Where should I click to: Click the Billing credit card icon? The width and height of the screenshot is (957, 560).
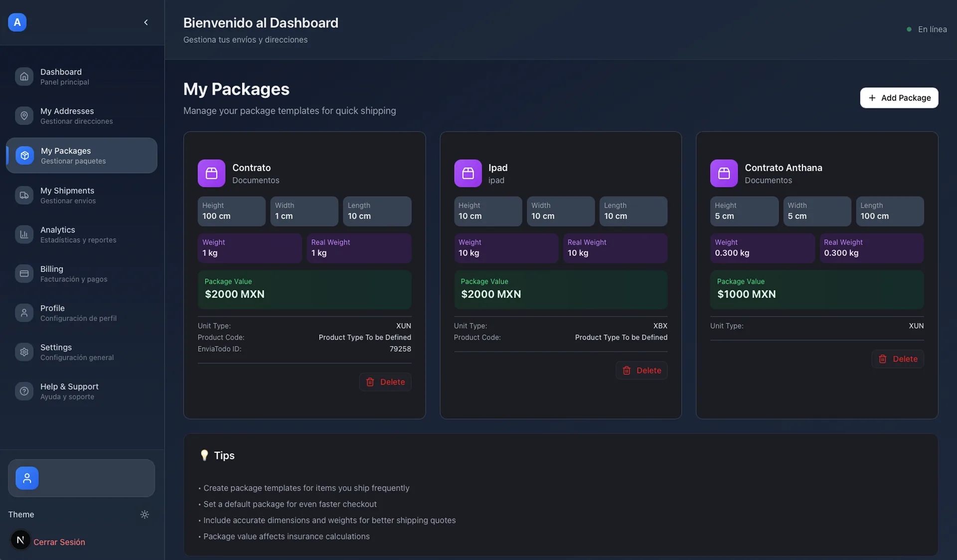24,274
